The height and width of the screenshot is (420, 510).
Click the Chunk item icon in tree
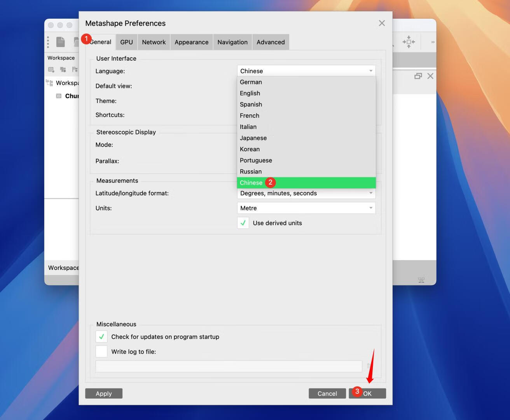pyautogui.click(x=59, y=96)
